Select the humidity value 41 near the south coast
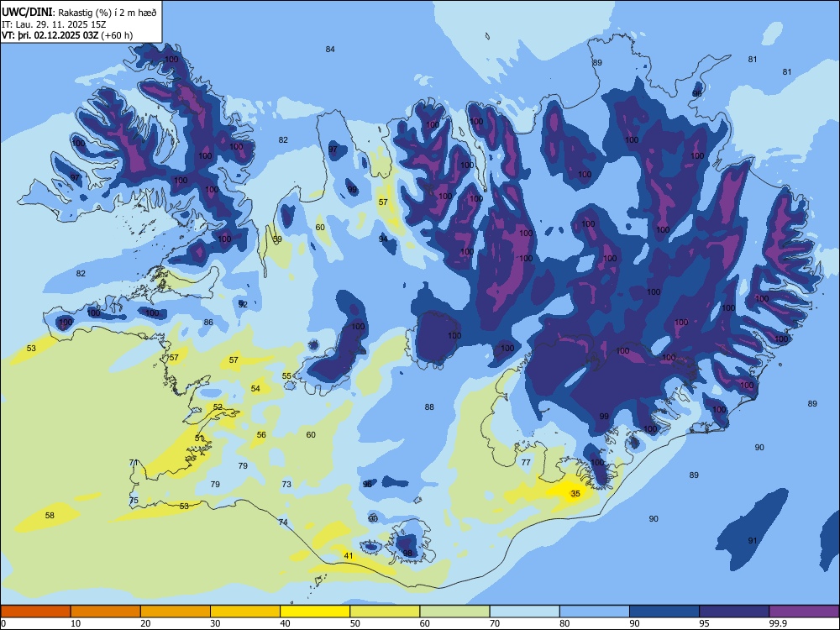 click(349, 555)
